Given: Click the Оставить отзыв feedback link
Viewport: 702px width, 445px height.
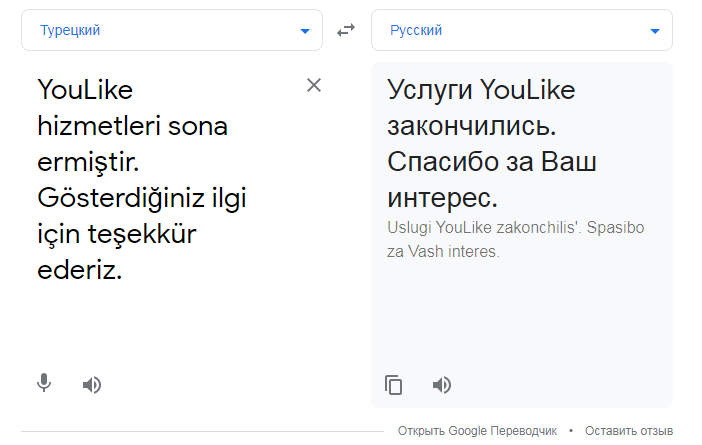Looking at the screenshot, I should 629,430.
